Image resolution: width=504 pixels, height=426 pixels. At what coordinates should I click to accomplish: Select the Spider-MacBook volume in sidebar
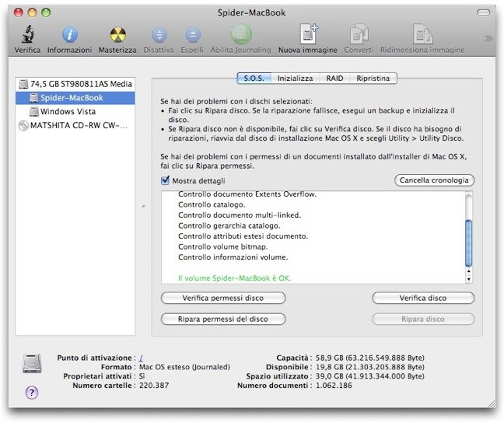click(x=75, y=98)
